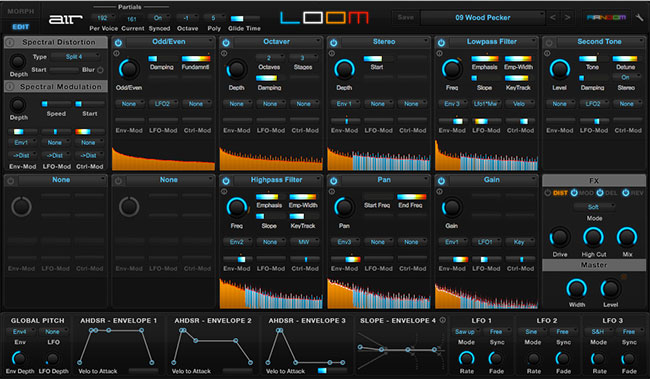Select the EDIT tab

[x=21, y=27]
